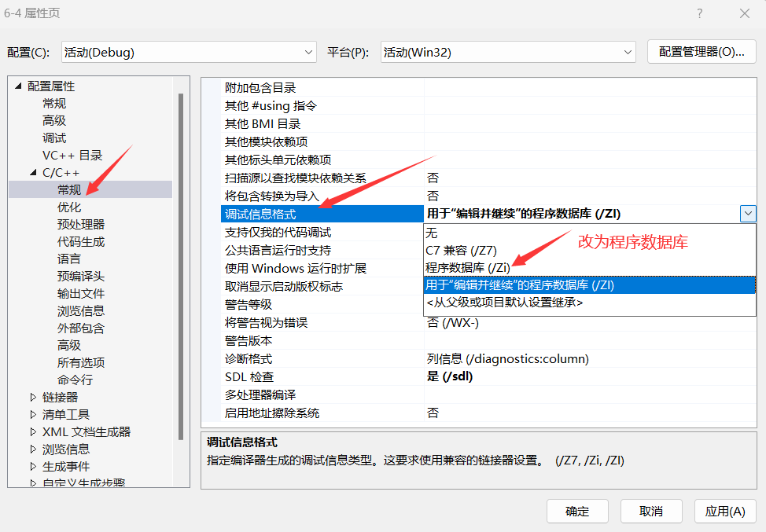Image resolution: width=766 pixels, height=532 pixels.
Task: Click the help question mark icon
Action: pos(698,13)
